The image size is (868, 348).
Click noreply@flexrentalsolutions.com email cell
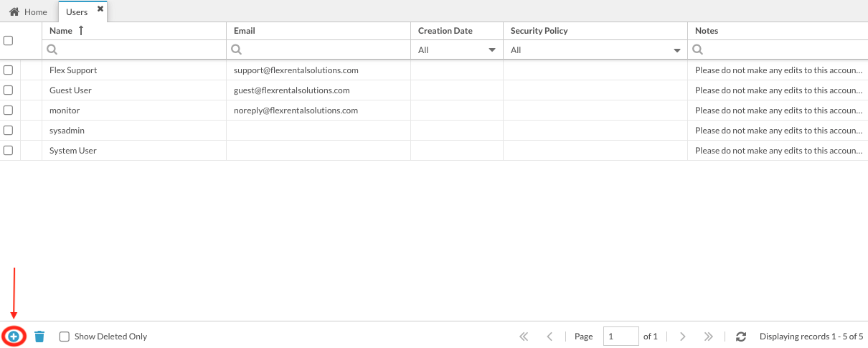coord(319,110)
